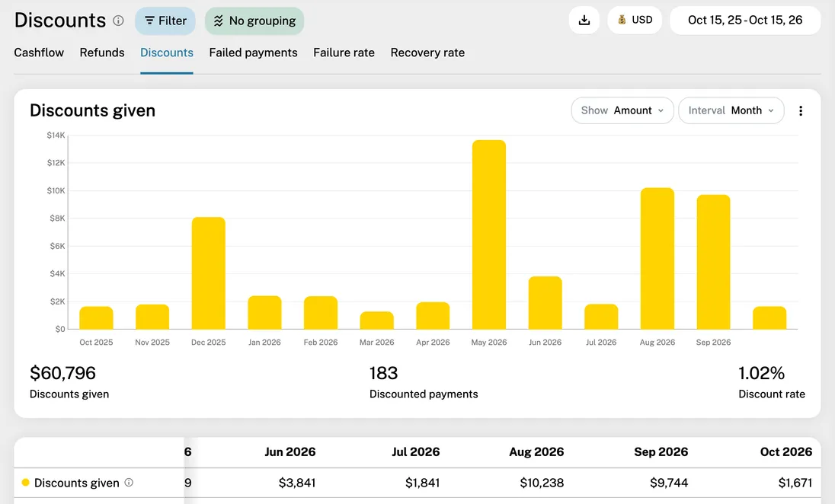Click the Jan 2026 bar in chart
This screenshot has height=504, width=835.
coord(264,312)
